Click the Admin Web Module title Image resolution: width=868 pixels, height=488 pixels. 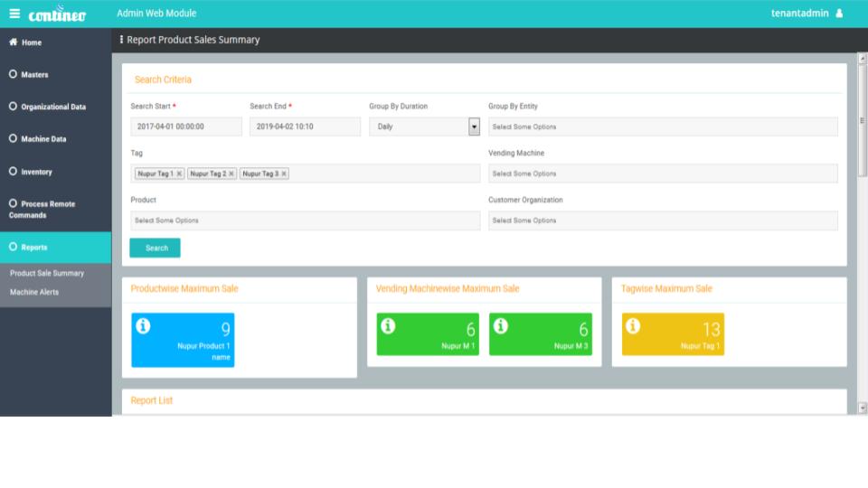pos(156,14)
